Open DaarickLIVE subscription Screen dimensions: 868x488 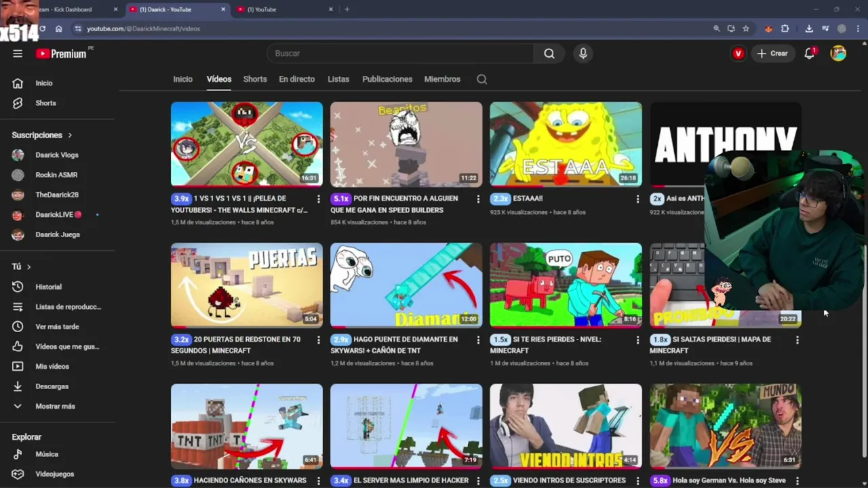coord(58,215)
